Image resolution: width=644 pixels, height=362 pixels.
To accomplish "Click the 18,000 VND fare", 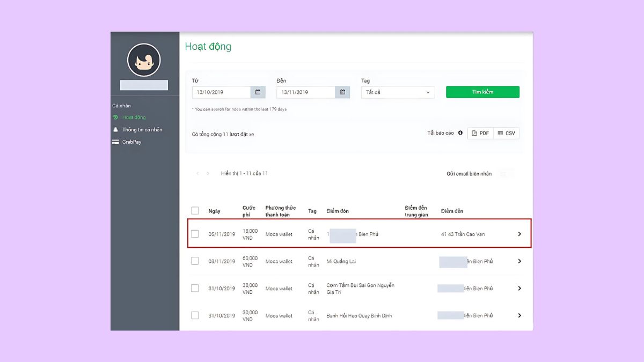I will [x=250, y=234].
